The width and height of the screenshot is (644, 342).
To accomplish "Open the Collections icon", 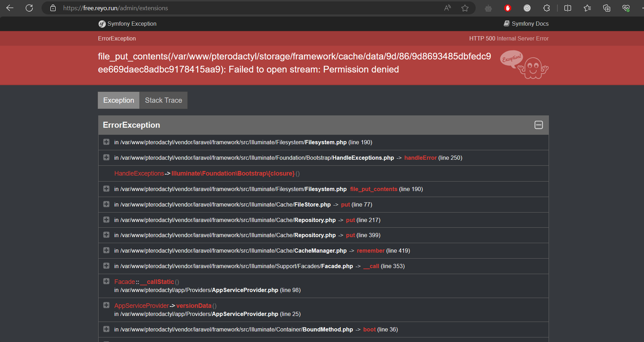I will tap(606, 8).
